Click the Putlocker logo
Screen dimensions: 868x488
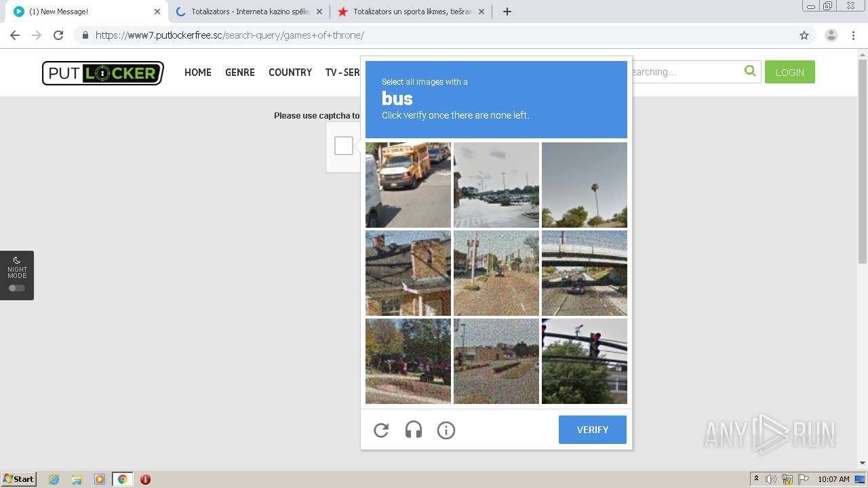click(103, 73)
